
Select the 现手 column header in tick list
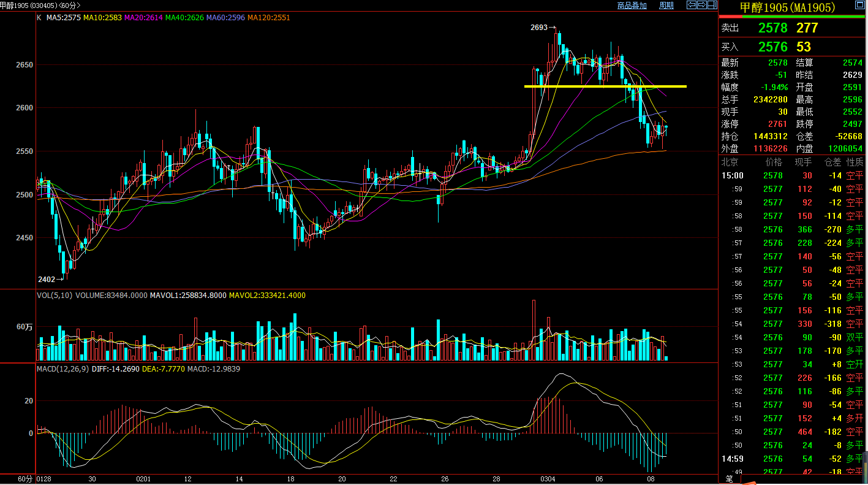click(803, 162)
